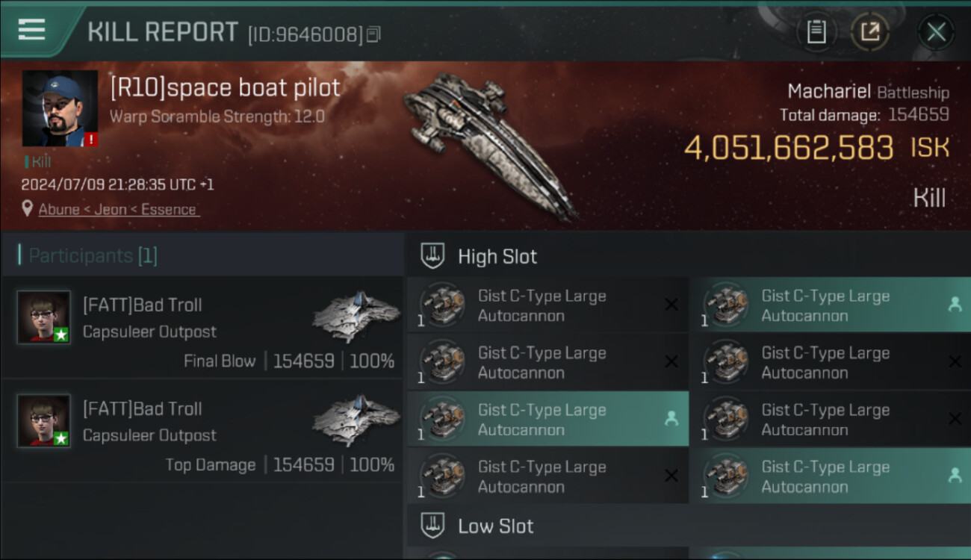Screen dimensions: 971x560
Task: Click the High Slot shield icon
Action: point(432,256)
